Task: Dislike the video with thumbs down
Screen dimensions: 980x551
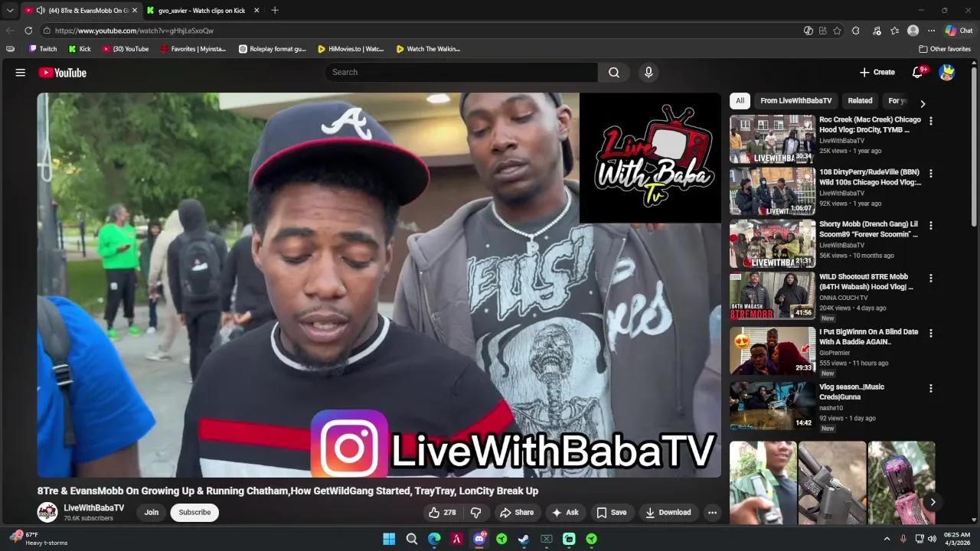Action: [475, 513]
